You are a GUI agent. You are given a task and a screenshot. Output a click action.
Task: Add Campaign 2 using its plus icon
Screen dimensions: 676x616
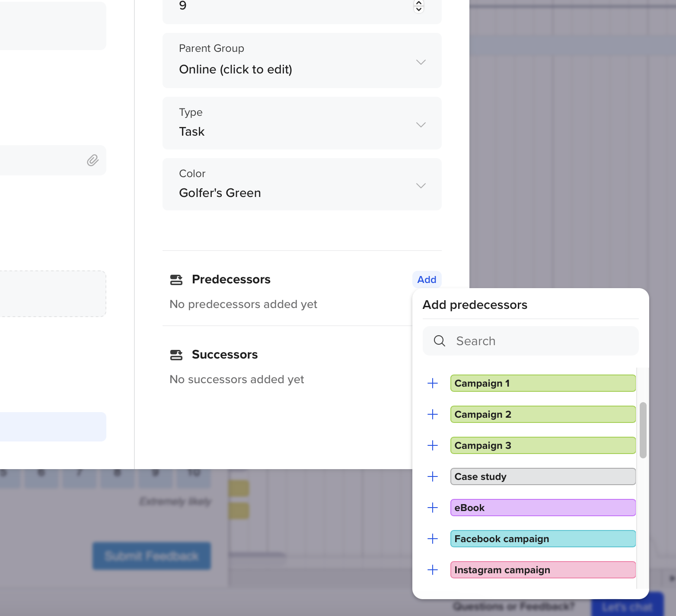tap(432, 414)
